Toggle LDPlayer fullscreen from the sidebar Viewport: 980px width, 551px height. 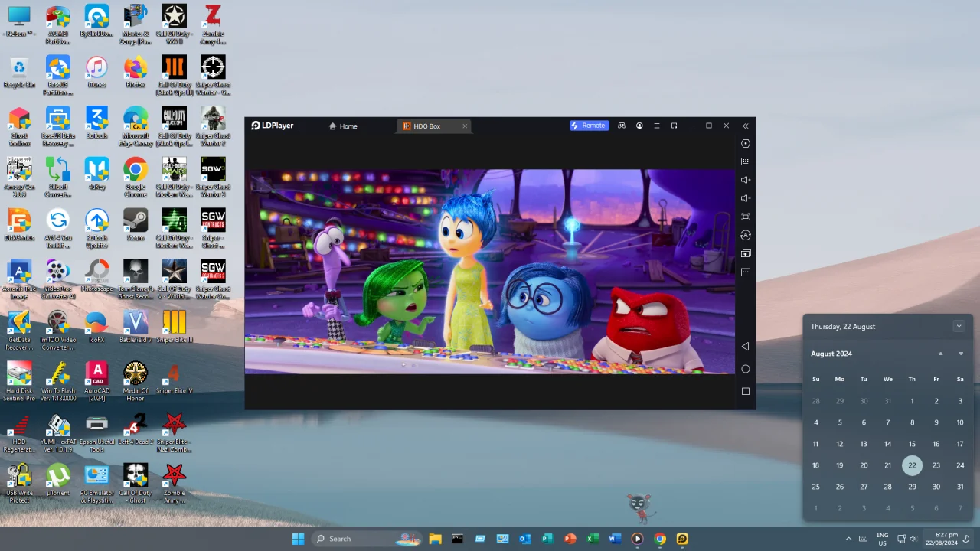746,217
